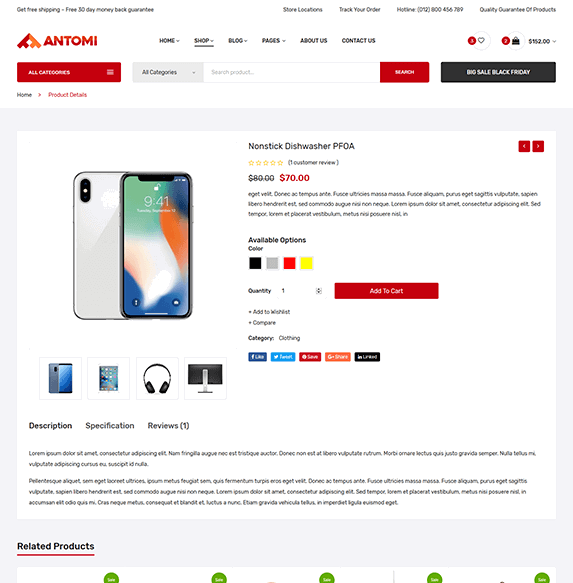Select the headphones thumbnail image

pyautogui.click(x=157, y=379)
